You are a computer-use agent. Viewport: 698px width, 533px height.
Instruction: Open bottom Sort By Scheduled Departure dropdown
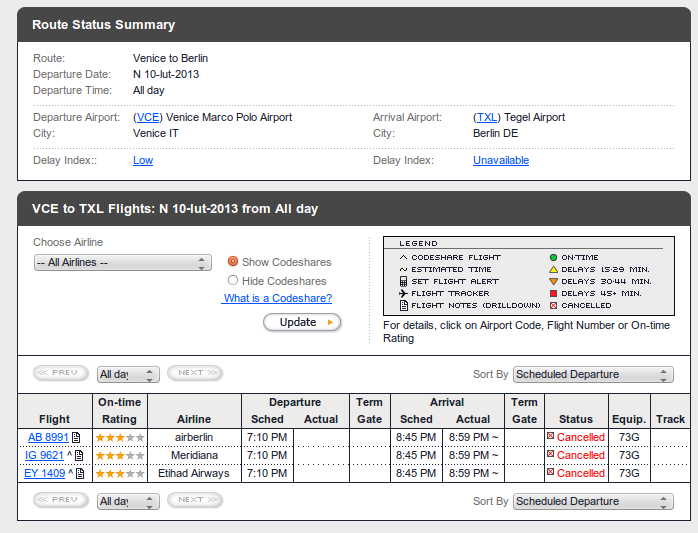pyautogui.click(x=593, y=501)
